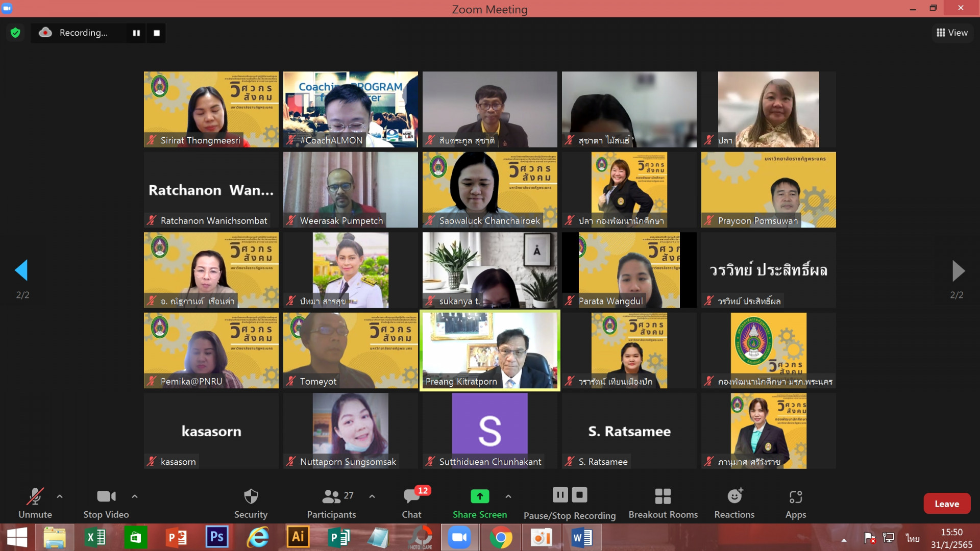Viewport: 980px width, 551px height.
Task: Open Breakout Rooms
Action: click(x=663, y=504)
